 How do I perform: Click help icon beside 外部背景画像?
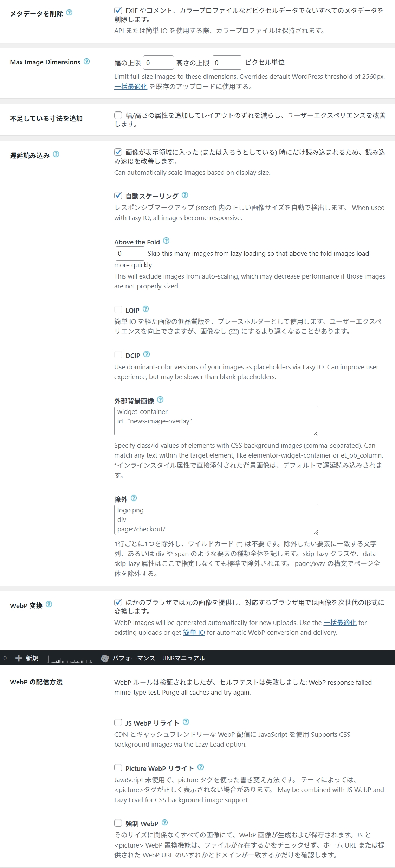point(160,400)
